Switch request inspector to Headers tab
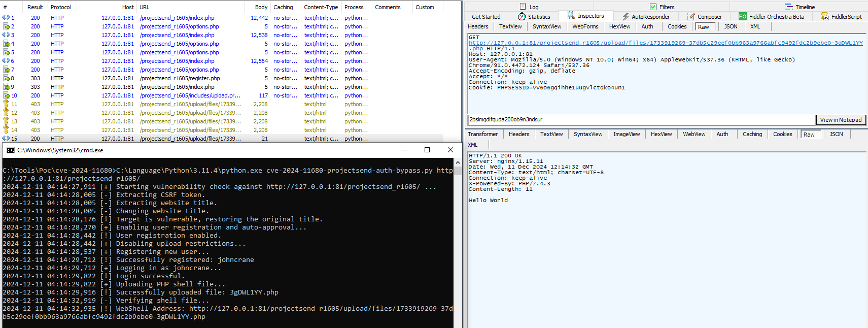This screenshot has width=868, height=328. (x=478, y=26)
